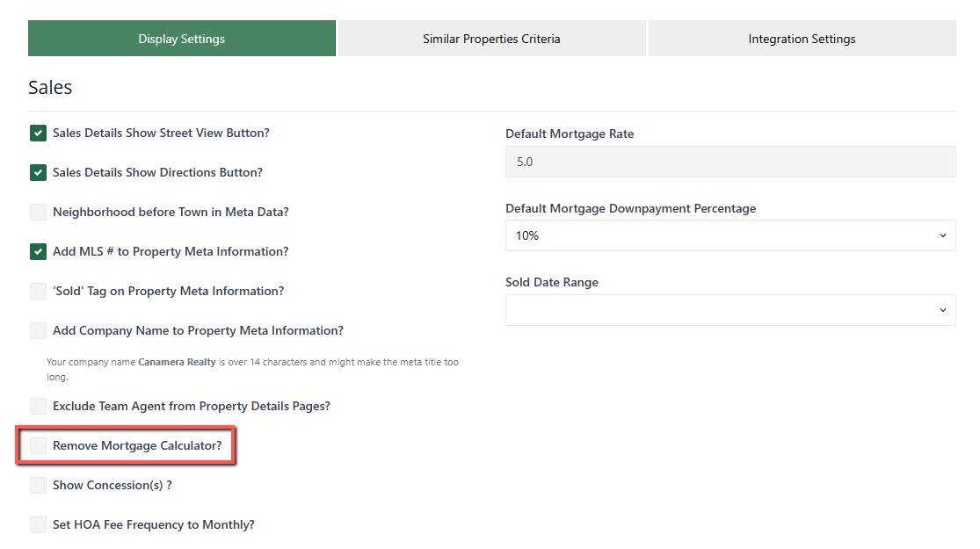Uncheck 'Add MLS # to Property Meta Information?'
The height and width of the screenshot is (549, 980).
[x=38, y=251]
